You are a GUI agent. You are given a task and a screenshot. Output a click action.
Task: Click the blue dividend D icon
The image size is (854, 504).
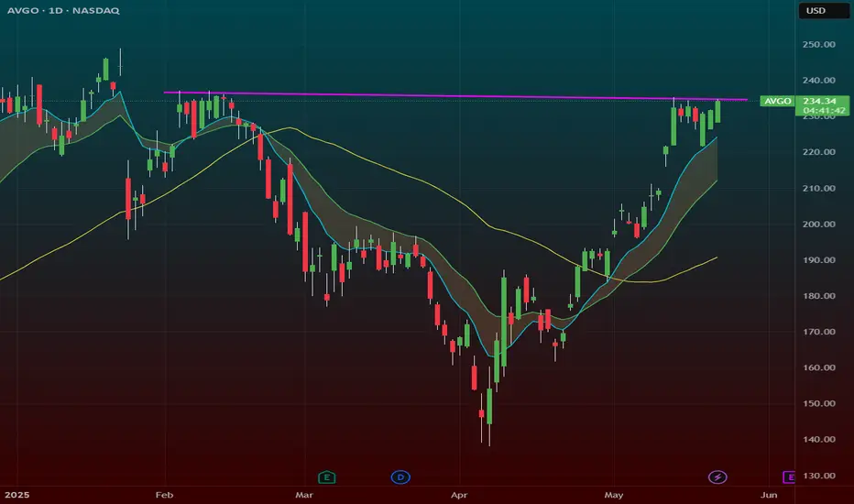[x=400, y=477]
